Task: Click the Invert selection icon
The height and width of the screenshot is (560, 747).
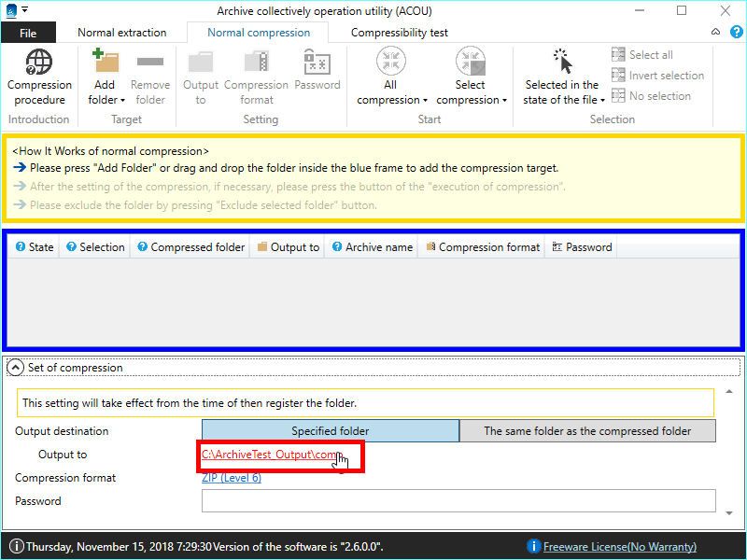Action: (x=618, y=76)
